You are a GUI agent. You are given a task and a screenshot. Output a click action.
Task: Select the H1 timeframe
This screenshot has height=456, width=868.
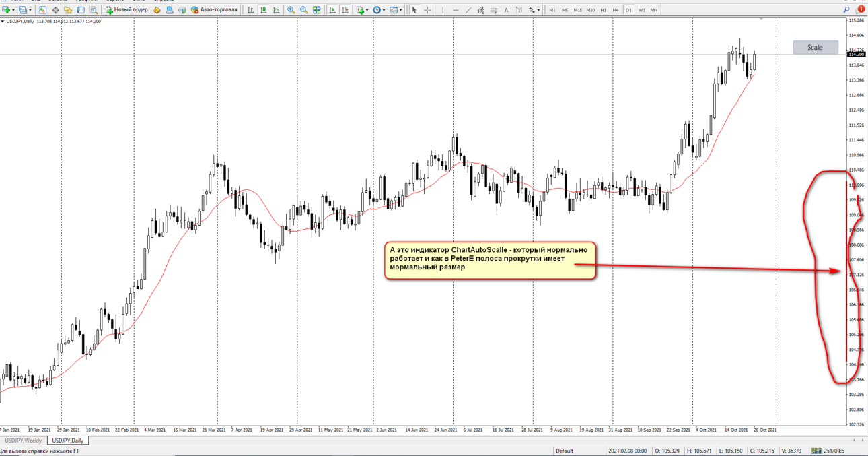point(603,10)
